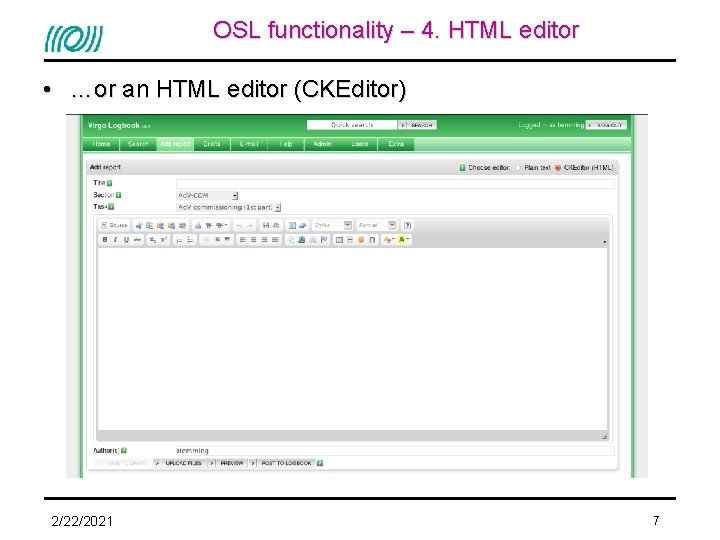Open the Smiley emoticon picker
This screenshot has height=540, width=720.
(361, 240)
